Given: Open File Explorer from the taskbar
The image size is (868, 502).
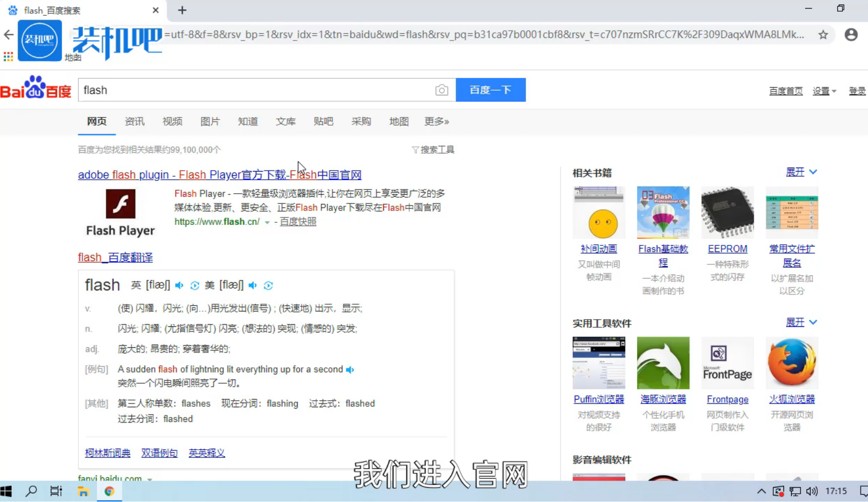Looking at the screenshot, I should [x=83, y=491].
